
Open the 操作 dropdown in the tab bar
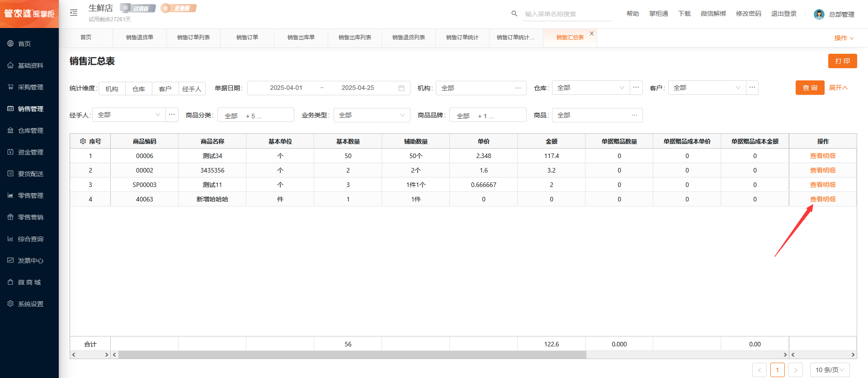[x=844, y=38]
